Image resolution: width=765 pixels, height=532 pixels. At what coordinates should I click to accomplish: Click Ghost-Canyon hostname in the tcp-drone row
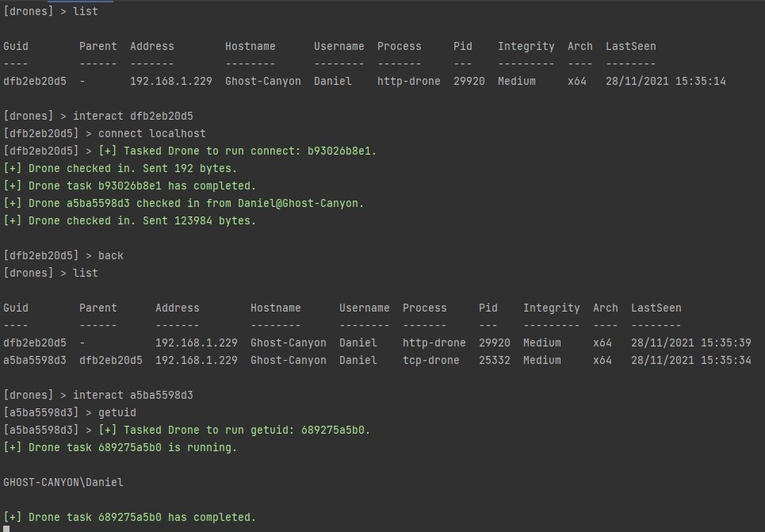(x=289, y=361)
